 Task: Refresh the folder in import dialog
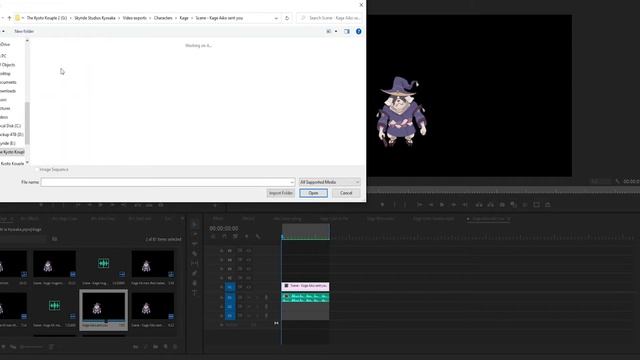point(287,18)
